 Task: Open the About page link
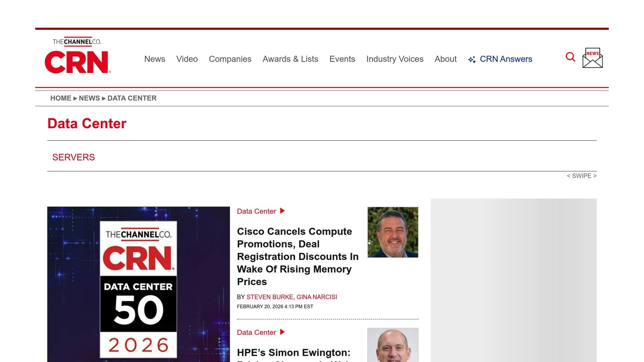[x=445, y=59]
